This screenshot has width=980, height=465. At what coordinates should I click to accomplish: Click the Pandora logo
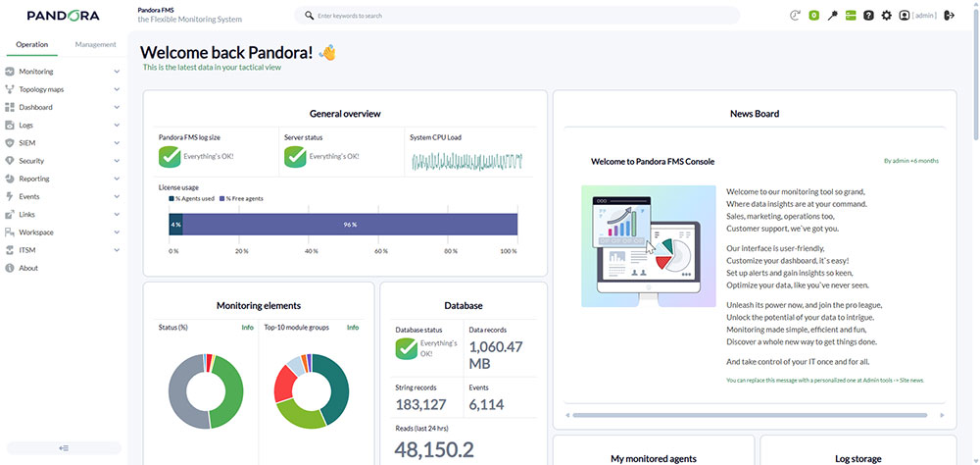coord(63,16)
